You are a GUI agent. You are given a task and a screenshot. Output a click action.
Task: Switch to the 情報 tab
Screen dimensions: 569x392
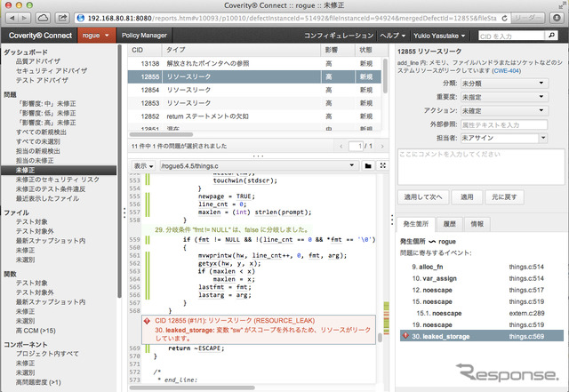point(477,224)
